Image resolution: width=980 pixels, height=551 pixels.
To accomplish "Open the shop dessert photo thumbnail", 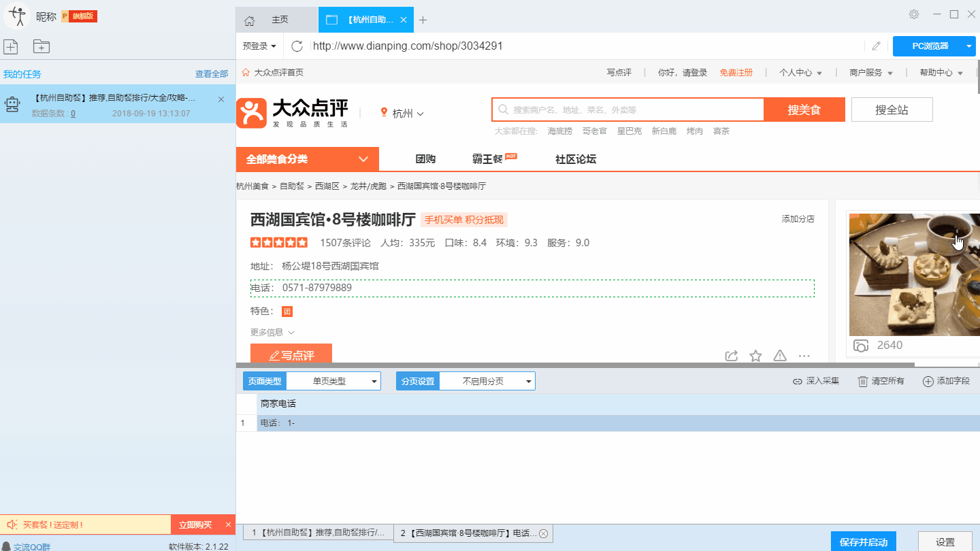I will tap(914, 275).
